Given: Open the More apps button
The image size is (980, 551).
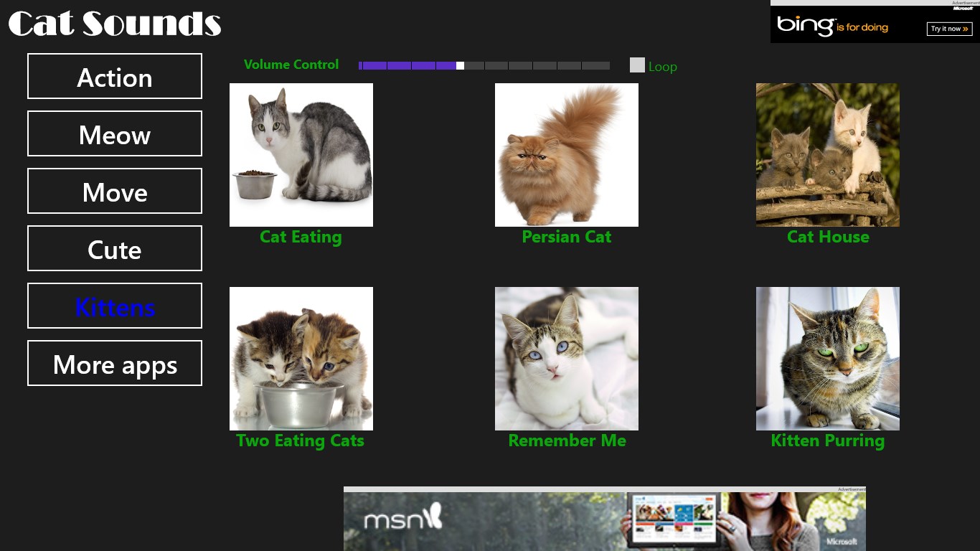Looking at the screenshot, I should click(115, 363).
